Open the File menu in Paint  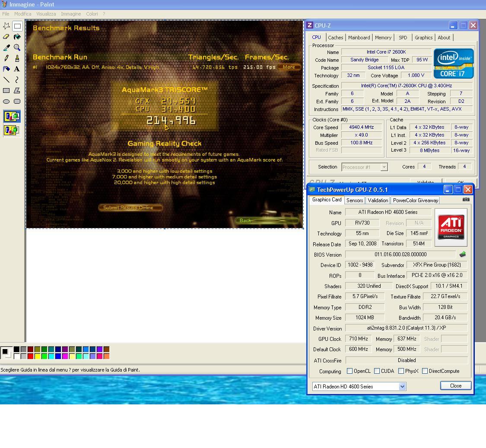pyautogui.click(x=6, y=14)
